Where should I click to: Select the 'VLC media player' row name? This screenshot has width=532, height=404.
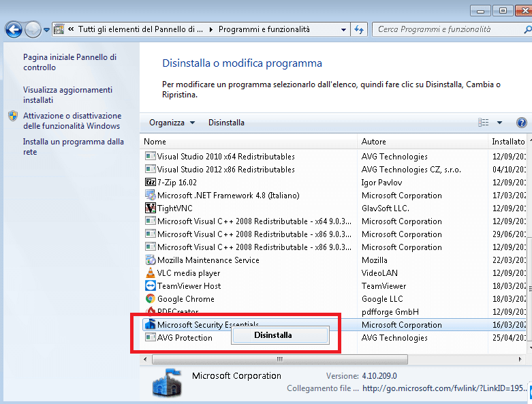tap(189, 273)
